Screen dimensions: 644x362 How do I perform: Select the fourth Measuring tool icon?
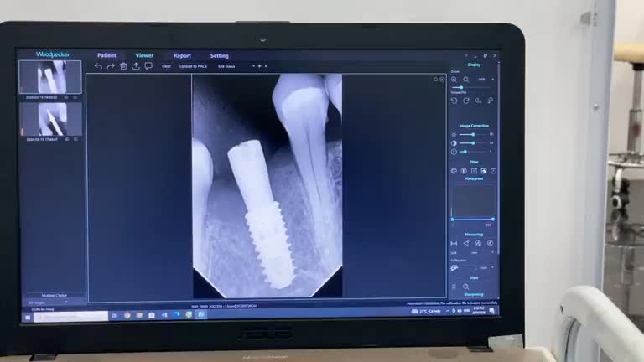pos(490,243)
